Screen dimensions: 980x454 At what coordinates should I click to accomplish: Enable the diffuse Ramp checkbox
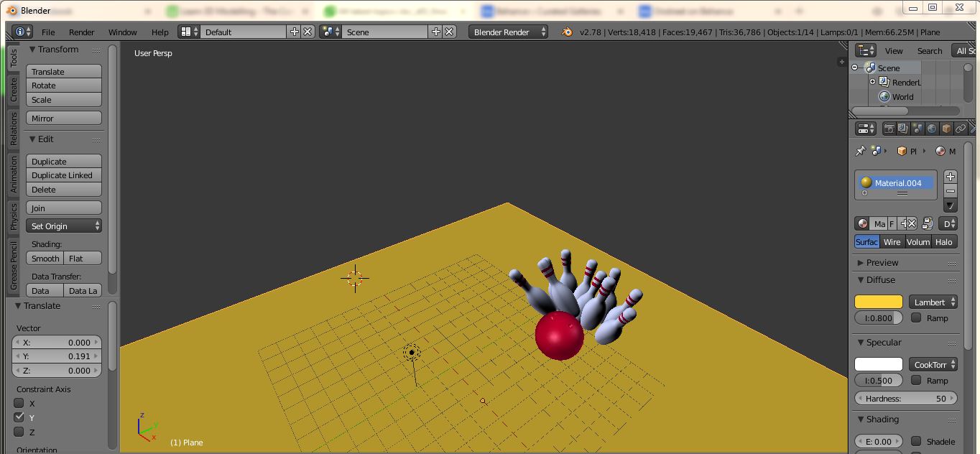[916, 318]
